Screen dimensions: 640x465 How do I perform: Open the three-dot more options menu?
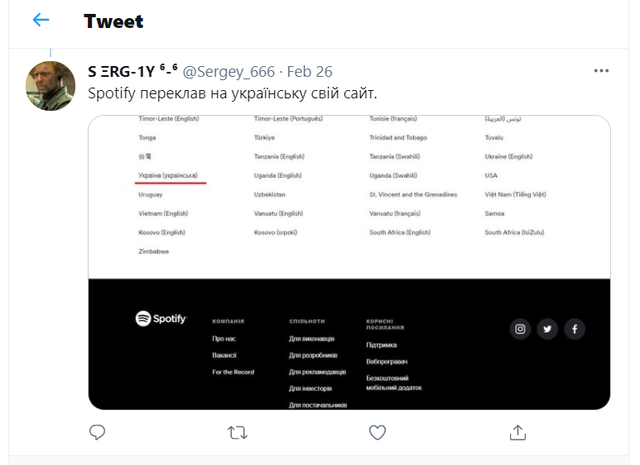coord(601,72)
